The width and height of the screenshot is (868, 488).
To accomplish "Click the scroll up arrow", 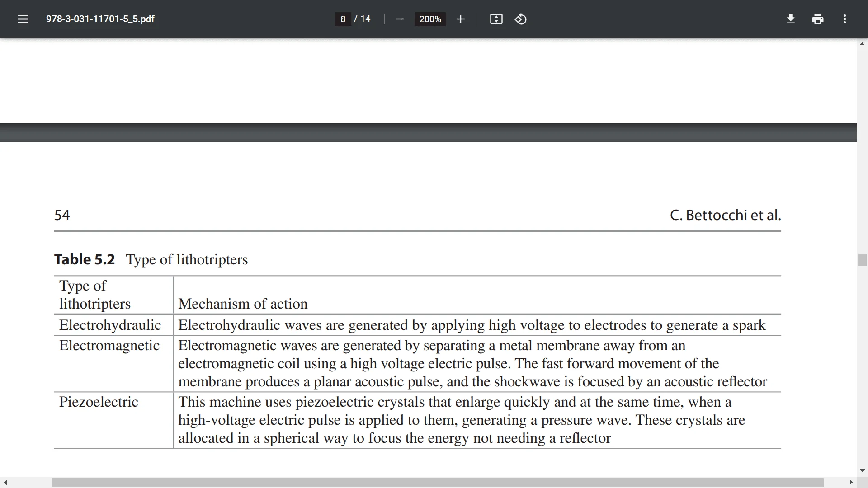I will (x=862, y=44).
